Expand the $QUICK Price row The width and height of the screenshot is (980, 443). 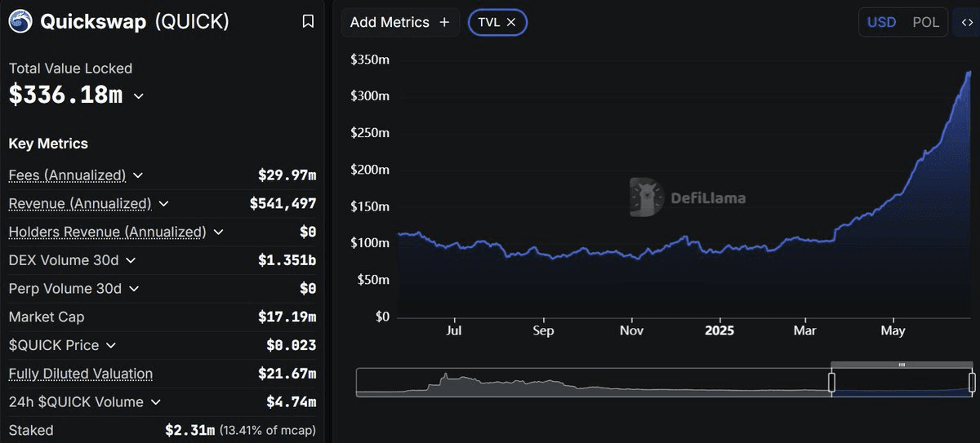tap(111, 346)
